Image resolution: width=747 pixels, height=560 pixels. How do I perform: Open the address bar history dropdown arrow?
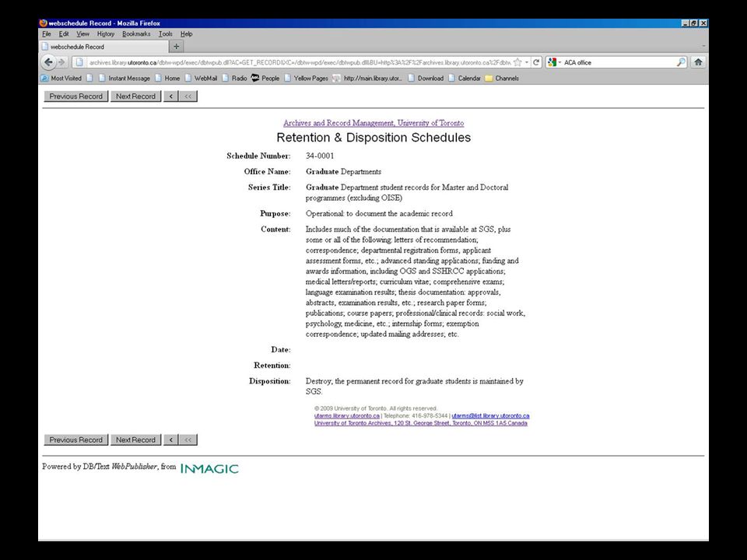tap(527, 62)
